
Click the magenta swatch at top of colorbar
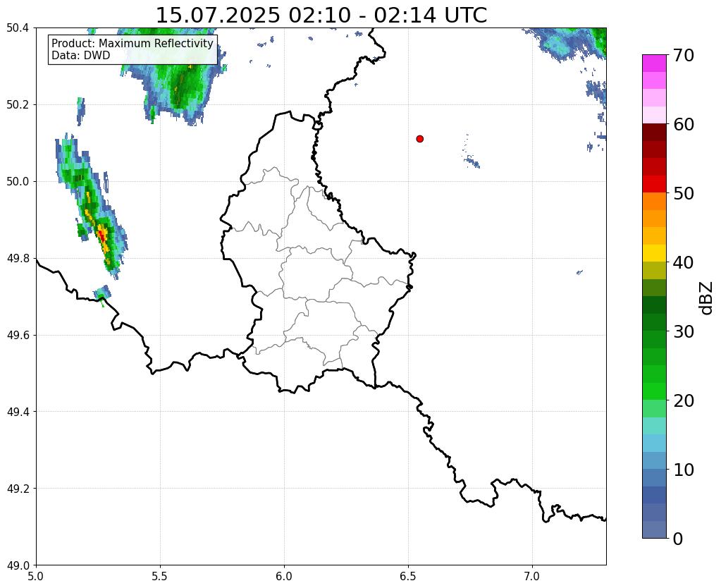pos(654,63)
